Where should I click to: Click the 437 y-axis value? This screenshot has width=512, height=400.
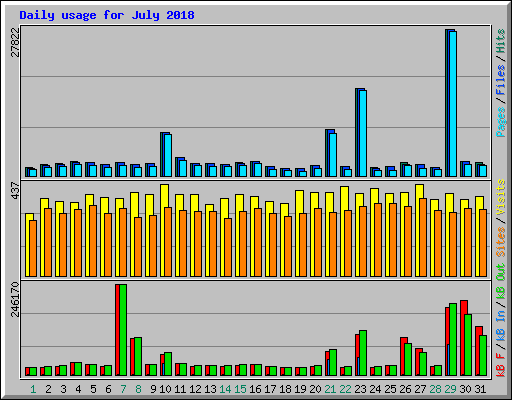[15, 191]
